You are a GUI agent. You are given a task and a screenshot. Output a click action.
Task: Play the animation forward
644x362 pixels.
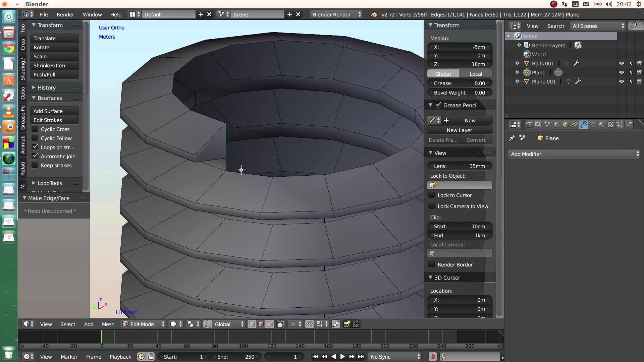(x=342, y=357)
